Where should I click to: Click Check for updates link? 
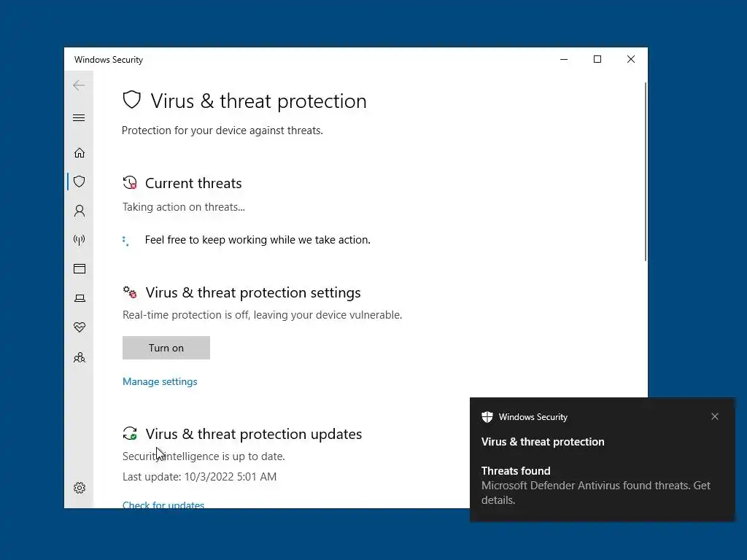(163, 505)
